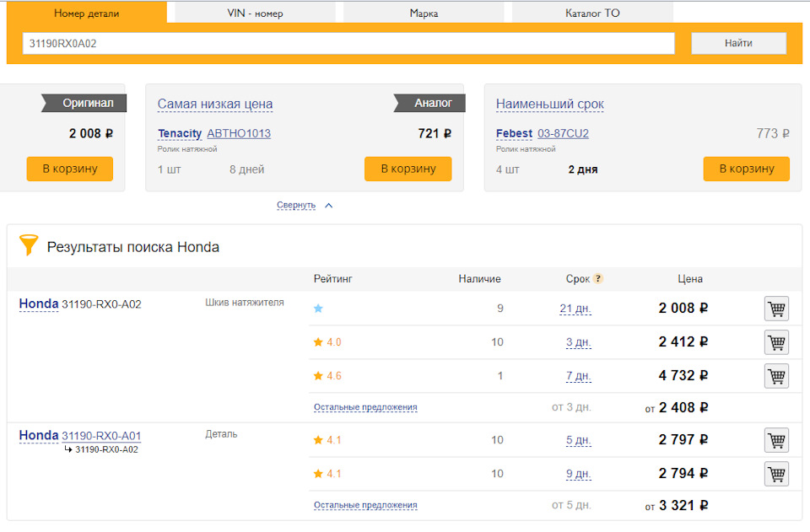Viewport: 810px width, 532px height.
Task: Click the search results filter funnel icon
Action: (x=29, y=245)
